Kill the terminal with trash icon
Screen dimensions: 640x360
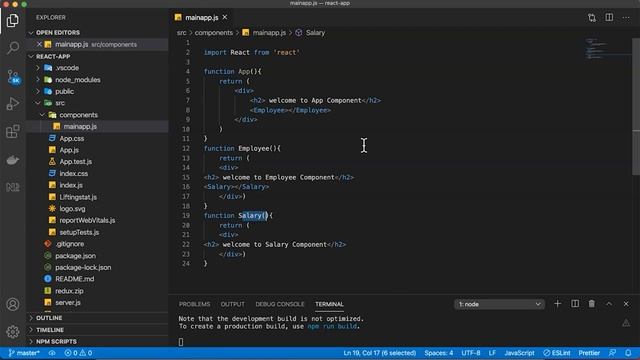(591, 304)
